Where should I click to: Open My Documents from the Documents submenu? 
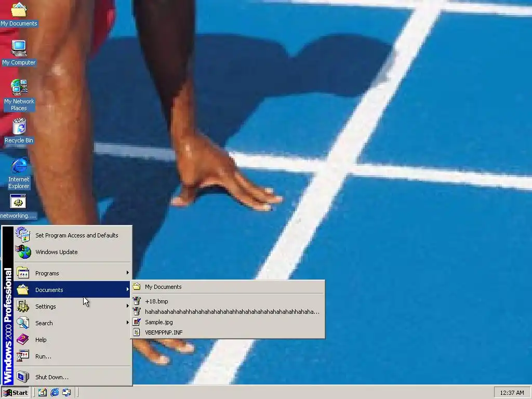click(x=228, y=287)
